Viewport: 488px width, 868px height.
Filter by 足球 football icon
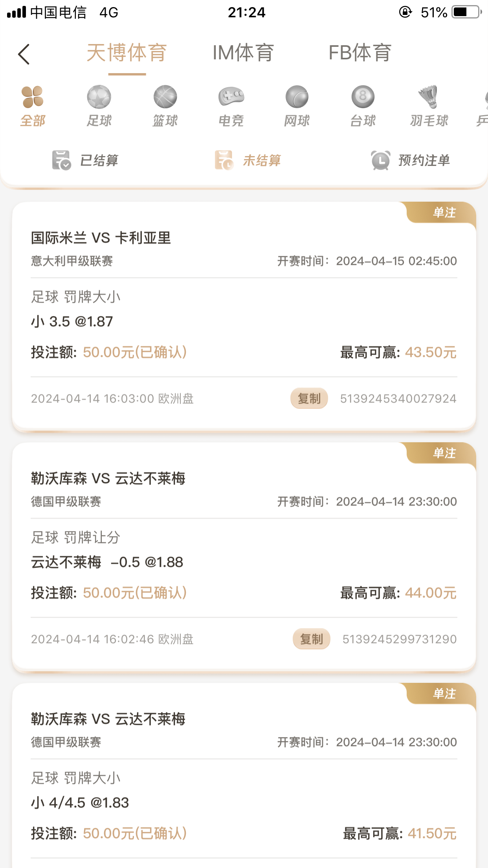tap(99, 97)
